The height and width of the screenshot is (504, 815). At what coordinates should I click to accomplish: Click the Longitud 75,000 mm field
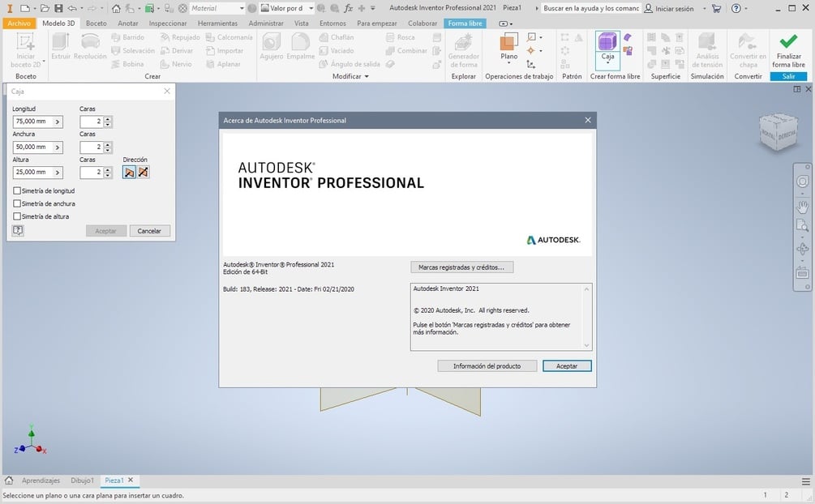(32, 122)
